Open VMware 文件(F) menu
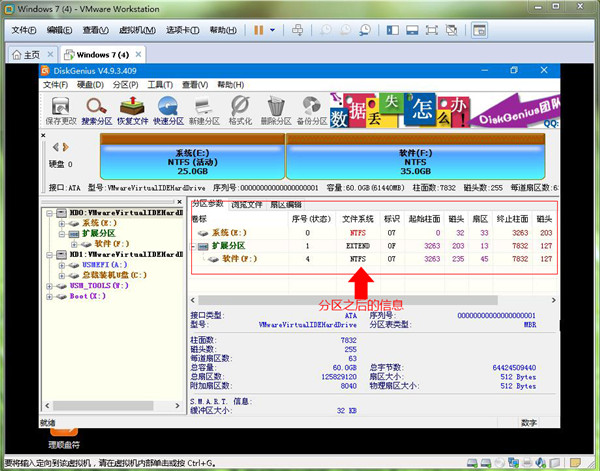Image resolution: width=600 pixels, height=471 pixels. pyautogui.click(x=24, y=30)
